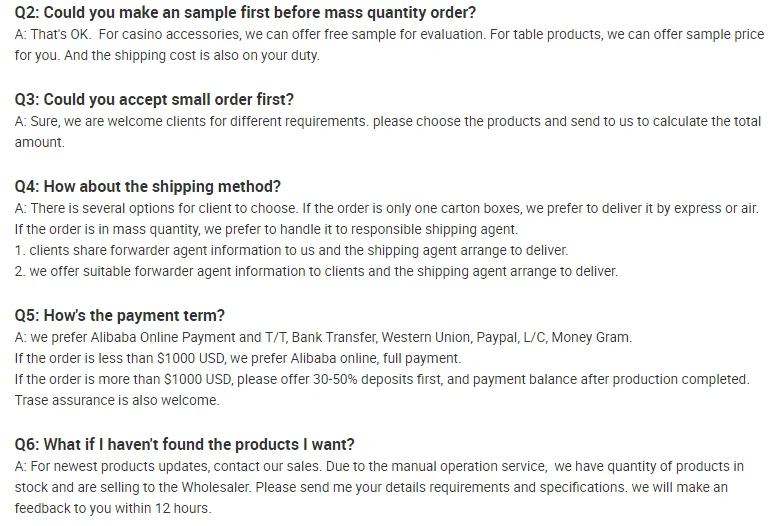
Task: Click the "Trase assurance is also welcome" line
Action: point(116,401)
